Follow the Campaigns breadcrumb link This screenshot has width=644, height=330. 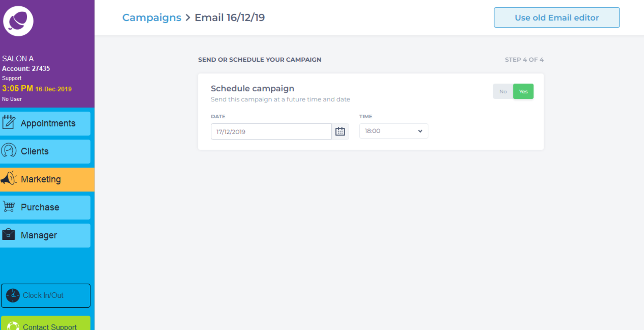[151, 17]
